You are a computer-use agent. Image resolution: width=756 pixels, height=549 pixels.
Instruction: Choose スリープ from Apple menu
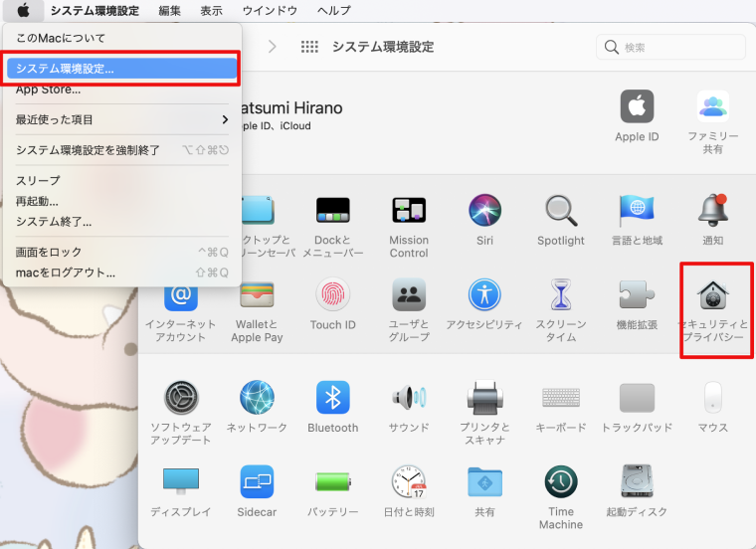point(121,181)
